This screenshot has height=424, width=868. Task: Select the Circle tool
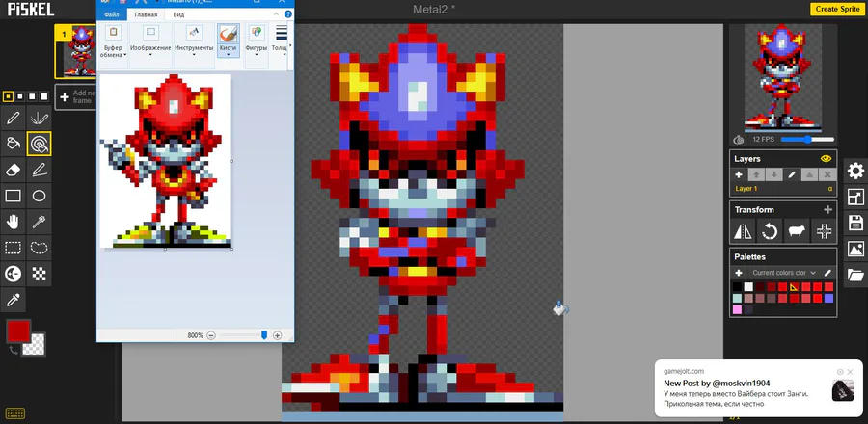click(x=39, y=196)
